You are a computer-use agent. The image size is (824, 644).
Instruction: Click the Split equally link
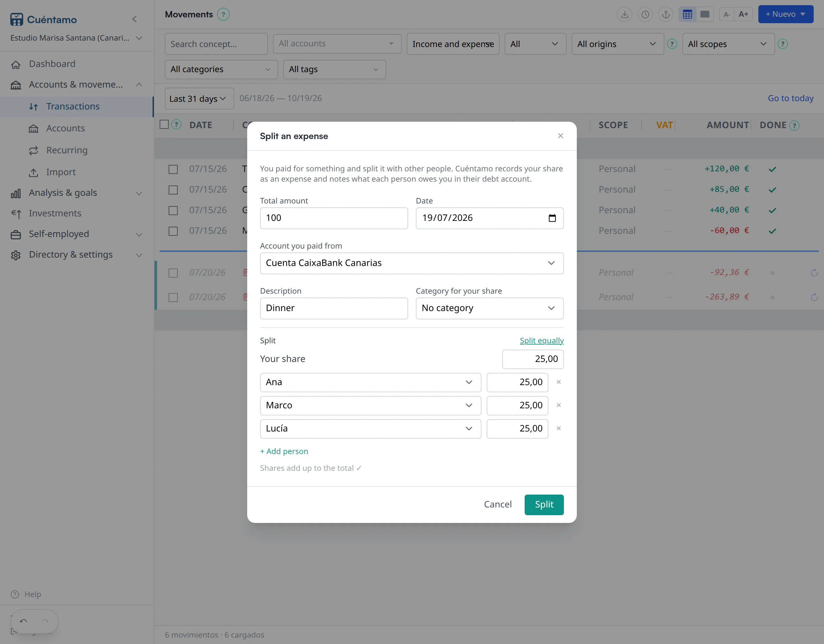pos(541,340)
